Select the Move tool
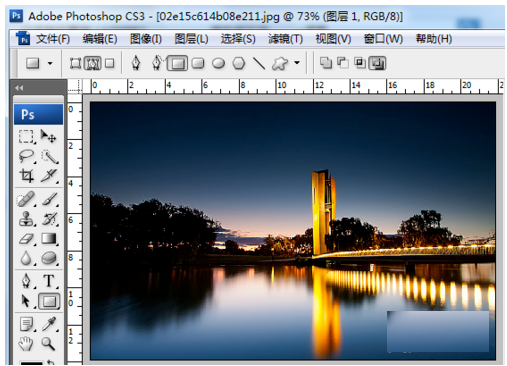 coord(48,136)
